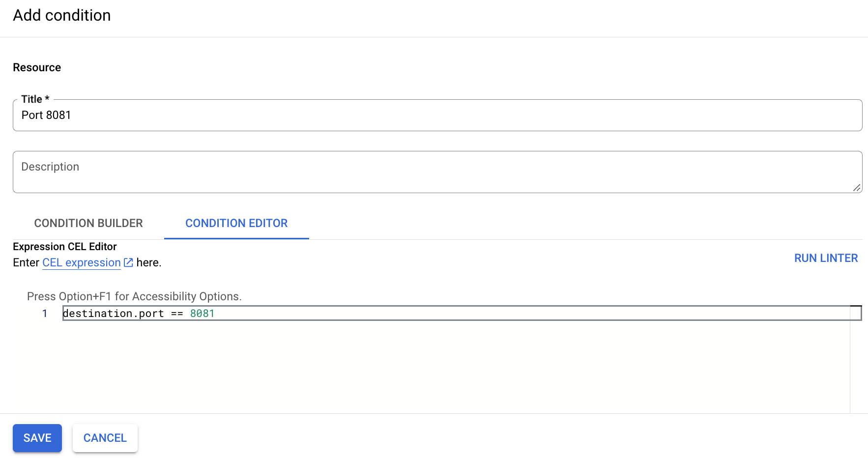Switch to the Condition Builder tab
This screenshot has height=458, width=868.
coord(87,223)
